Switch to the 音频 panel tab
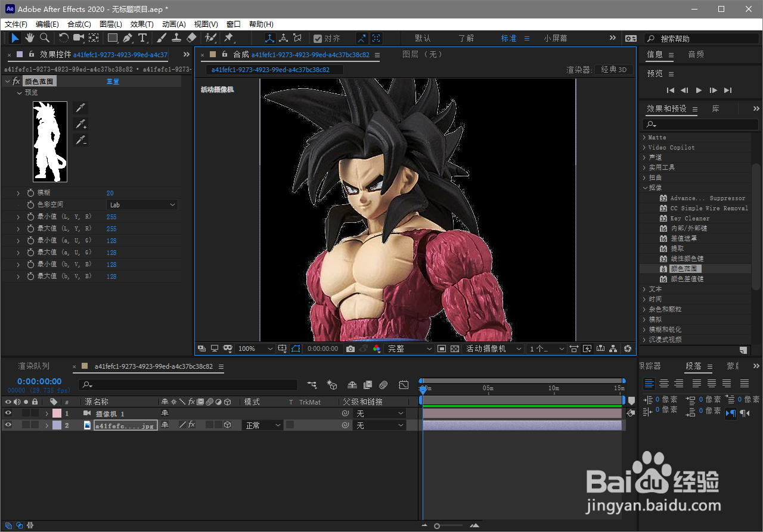763x532 pixels. (x=696, y=54)
